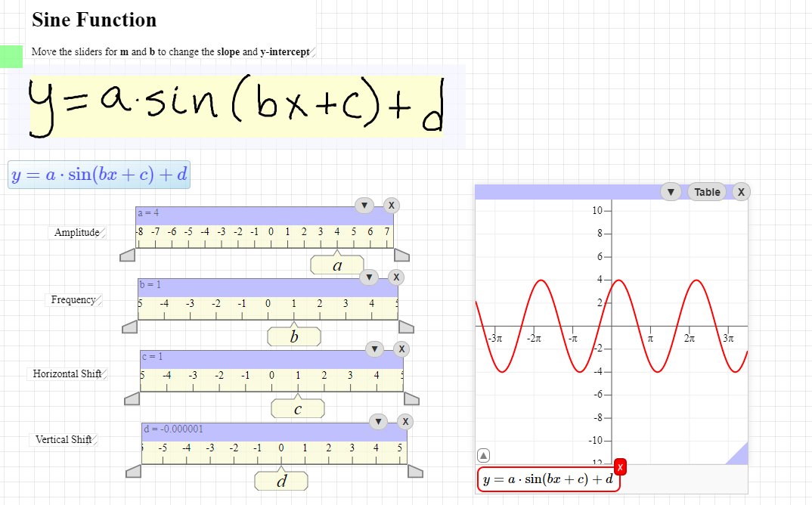This screenshot has height=505, width=812.
Task: Close the frequency slider b with X
Action: [x=396, y=277]
